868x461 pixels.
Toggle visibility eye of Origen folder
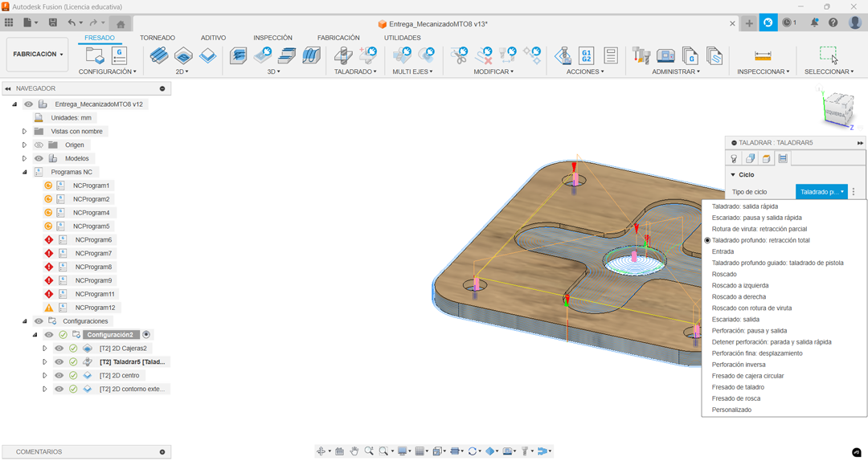coord(39,145)
